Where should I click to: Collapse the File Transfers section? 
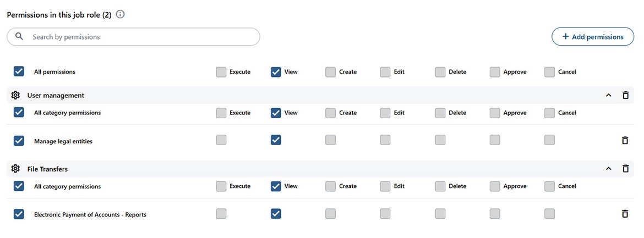coord(608,169)
